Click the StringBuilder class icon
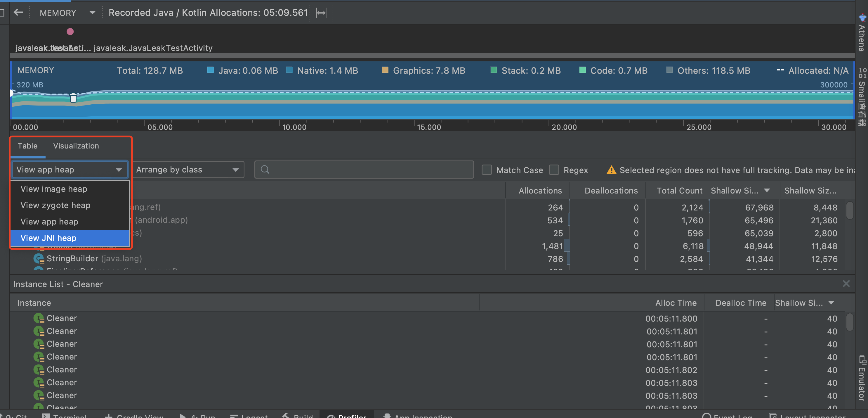The image size is (868, 418). coord(39,259)
